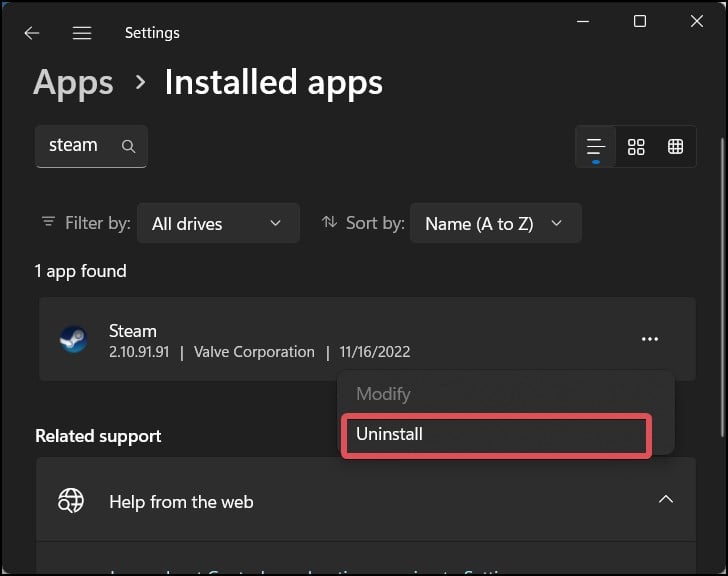The image size is (728, 576).
Task: Open the Name (A to Z) sort dropdown
Action: [495, 223]
